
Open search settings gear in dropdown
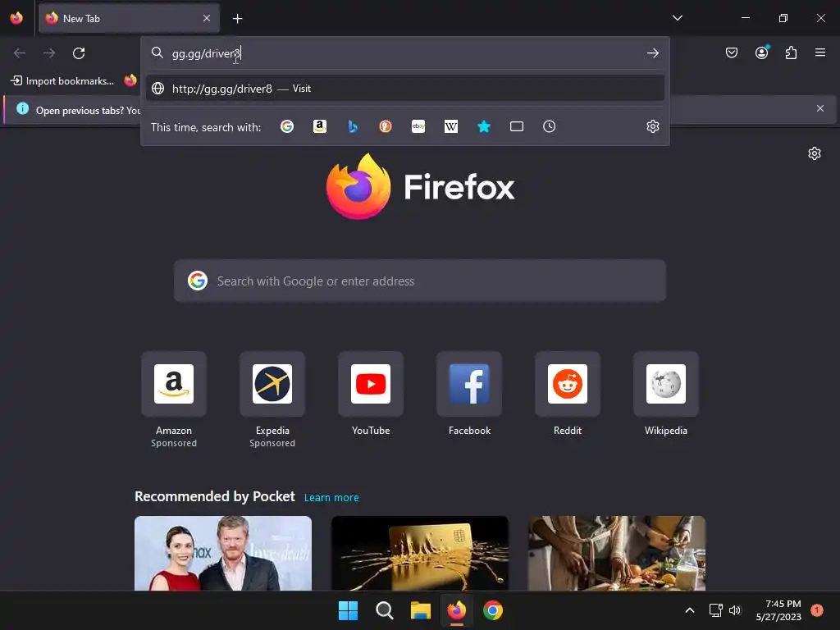pos(652,126)
